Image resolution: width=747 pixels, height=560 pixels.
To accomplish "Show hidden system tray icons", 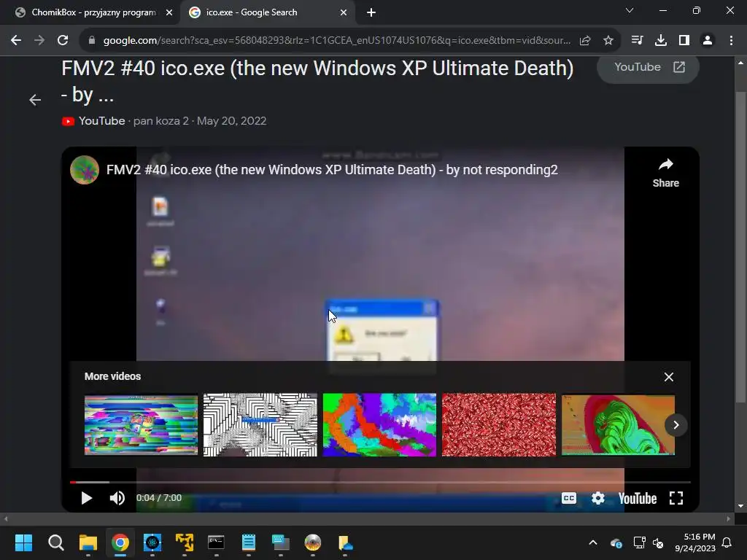I will [x=593, y=542].
